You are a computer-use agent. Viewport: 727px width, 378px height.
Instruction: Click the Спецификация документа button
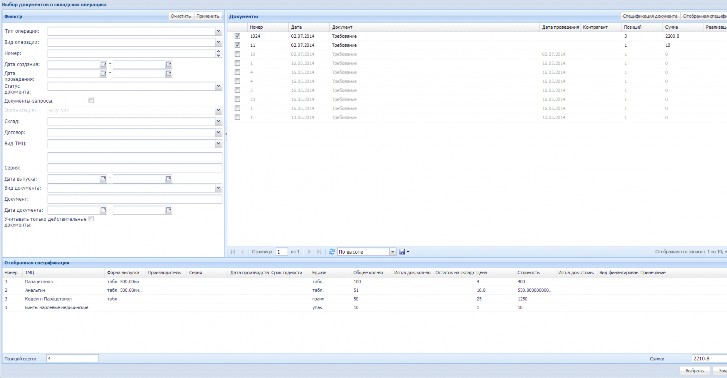click(x=650, y=16)
